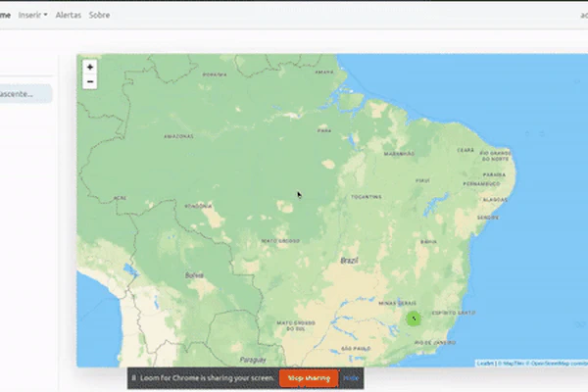This screenshot has width=588, height=392.
Task: Click the Minas Gerais state label
Action: [x=398, y=303]
